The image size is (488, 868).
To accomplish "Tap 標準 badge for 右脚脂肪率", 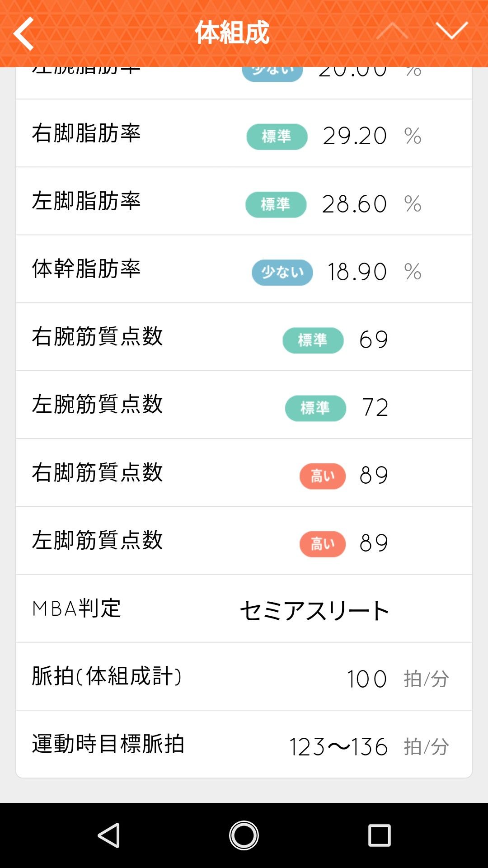I will coord(277,137).
